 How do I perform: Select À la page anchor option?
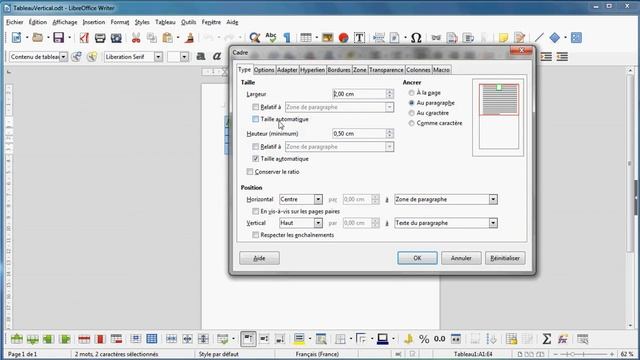click(x=411, y=93)
